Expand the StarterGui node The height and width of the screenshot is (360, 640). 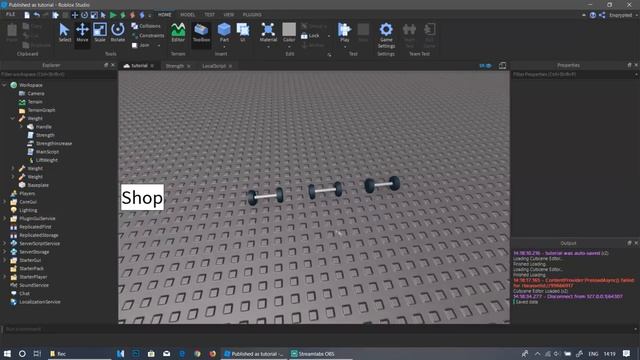click(4, 260)
